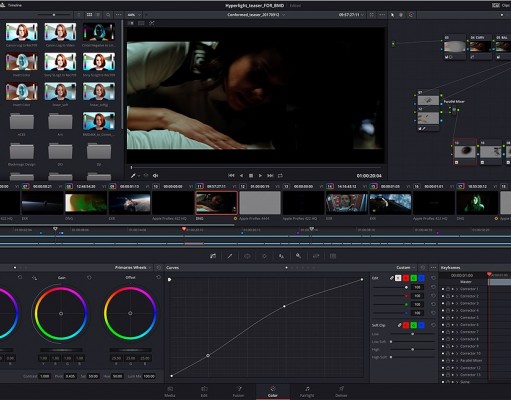This screenshot has width=511, height=400.
Task: Toggle the Soft Clip channel link icon
Action: coord(399,325)
